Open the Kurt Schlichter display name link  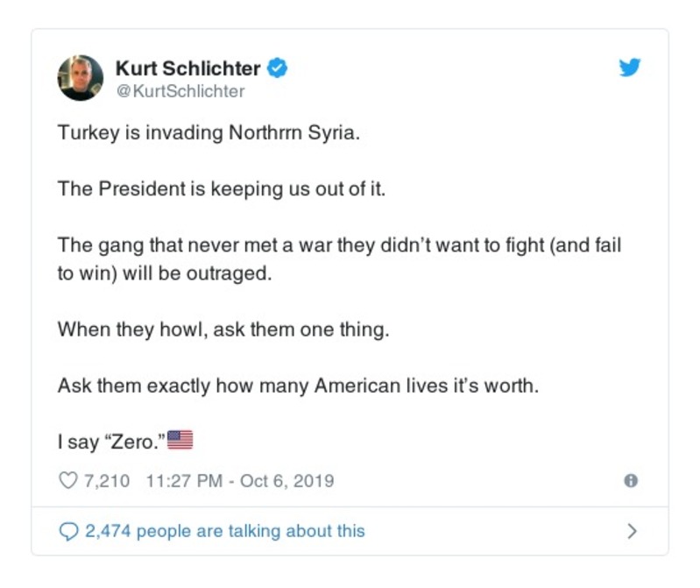[187, 67]
